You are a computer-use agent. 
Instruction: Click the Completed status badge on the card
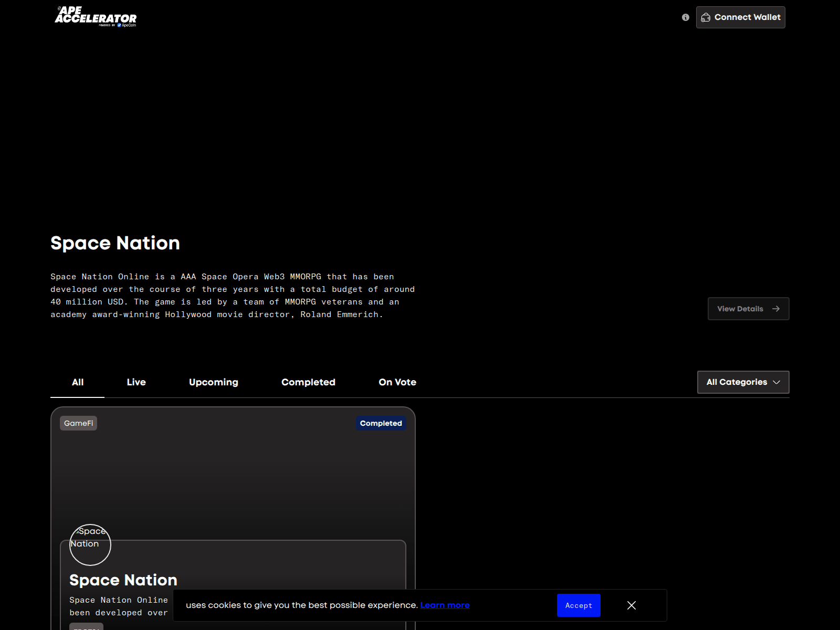pos(381,423)
